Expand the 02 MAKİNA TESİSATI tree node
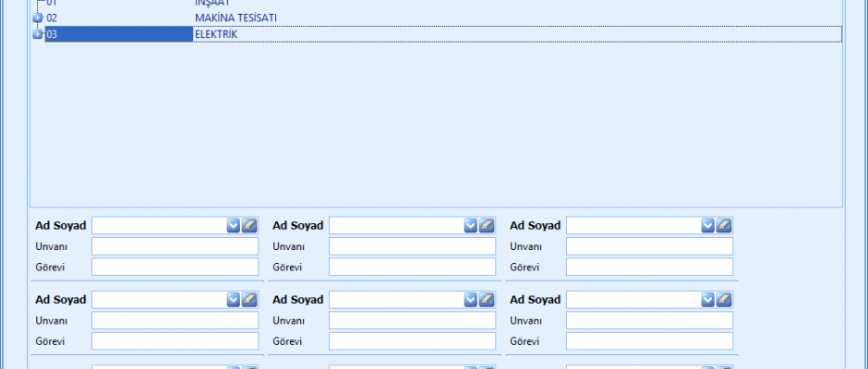 coord(38,18)
